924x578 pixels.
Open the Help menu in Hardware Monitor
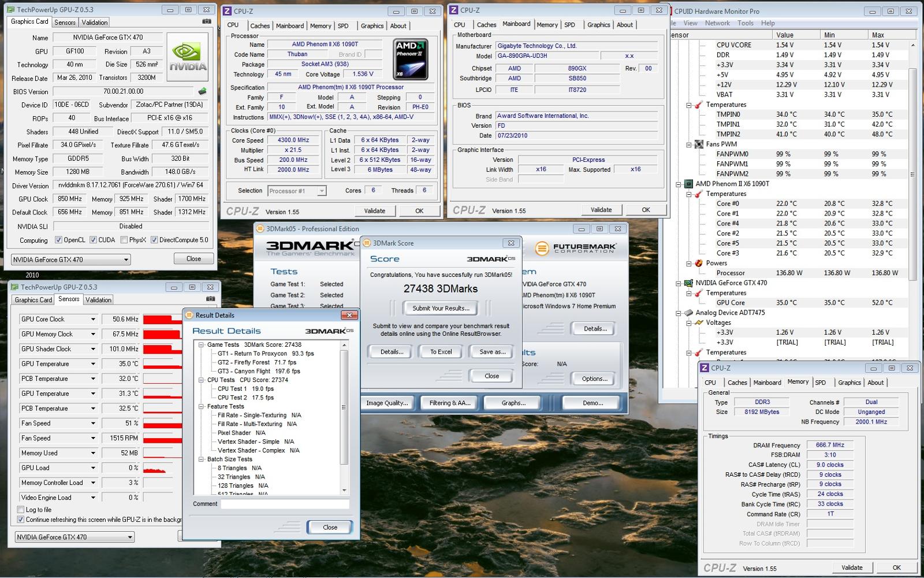coord(768,23)
